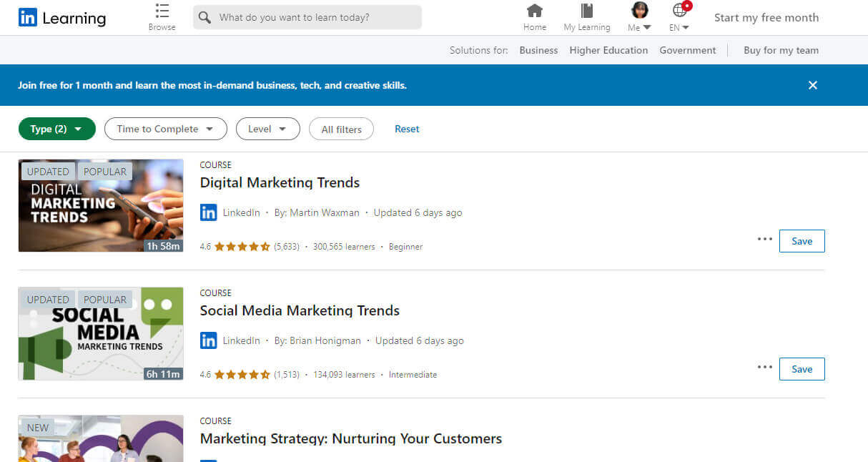The width and height of the screenshot is (868, 462).
Task: Focus the course search input field
Action: coord(307,17)
